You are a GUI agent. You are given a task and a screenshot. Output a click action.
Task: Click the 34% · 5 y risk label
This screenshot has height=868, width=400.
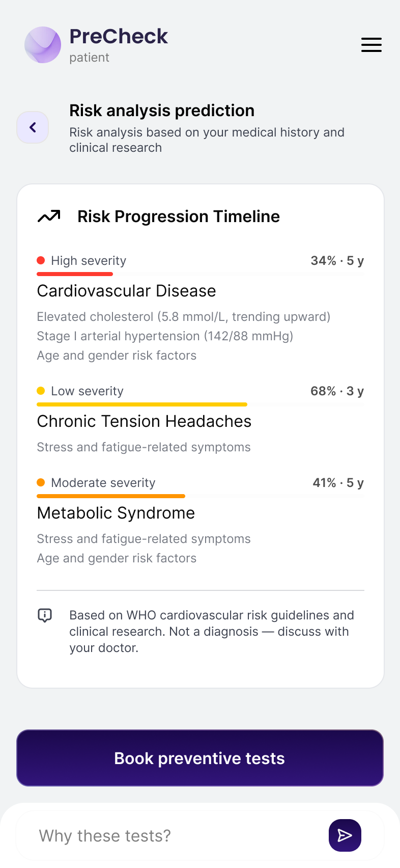tap(337, 261)
